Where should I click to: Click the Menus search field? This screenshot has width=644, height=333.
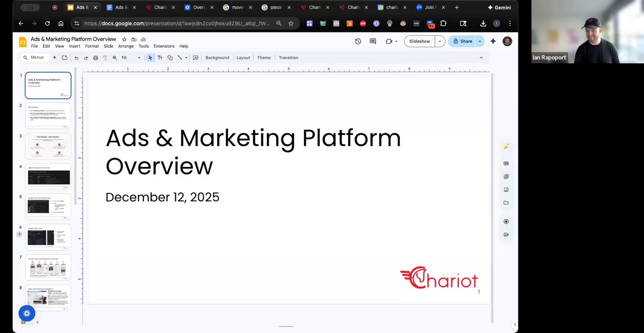34,58
